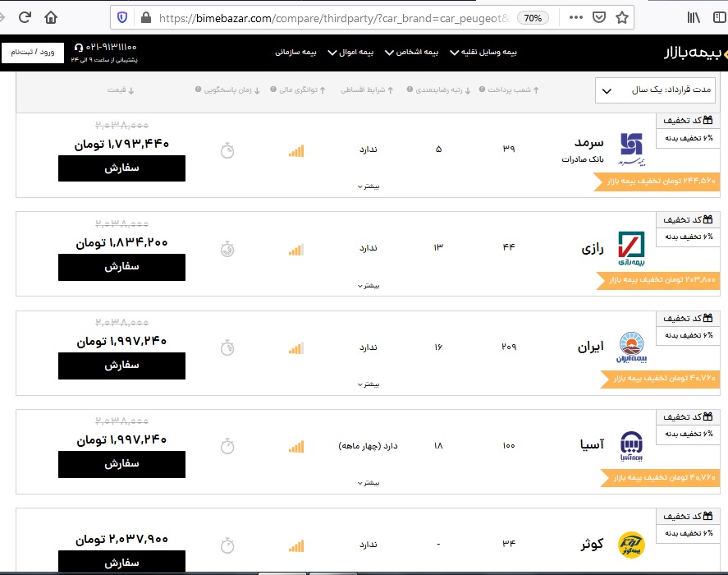Open the کد تخفیف tab on ایران card
The image size is (728, 575).
(x=688, y=318)
